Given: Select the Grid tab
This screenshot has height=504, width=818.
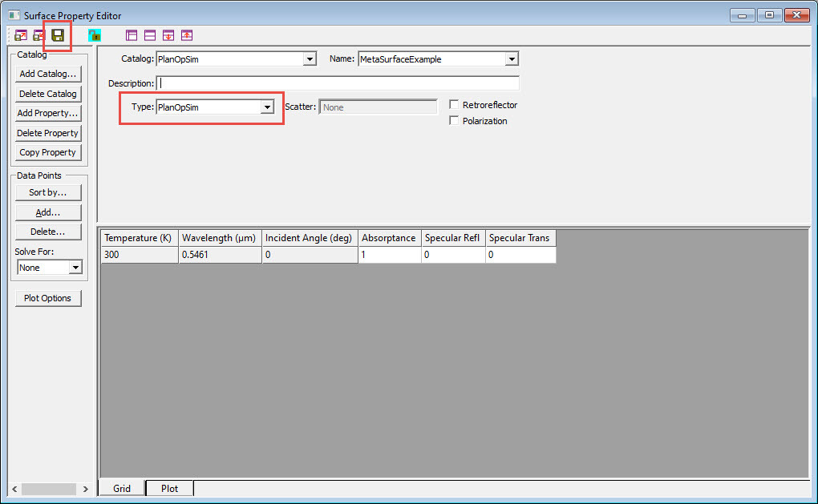Looking at the screenshot, I should click(122, 489).
